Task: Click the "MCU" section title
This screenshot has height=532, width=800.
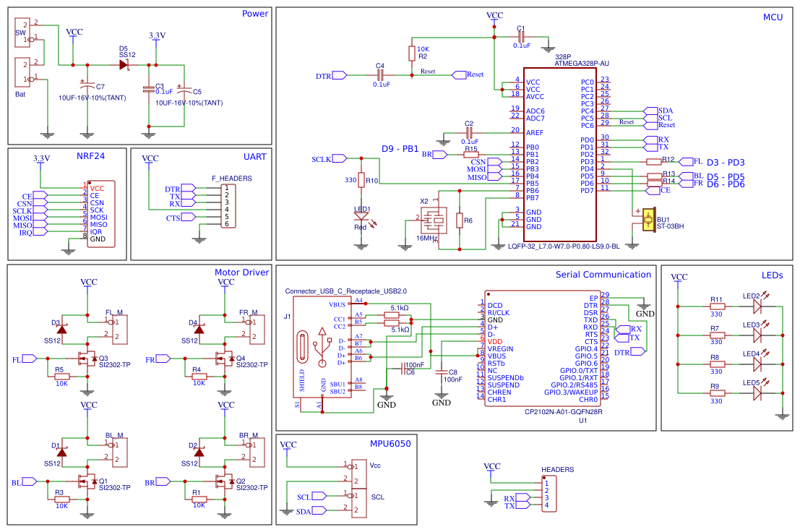Action: pos(773,17)
